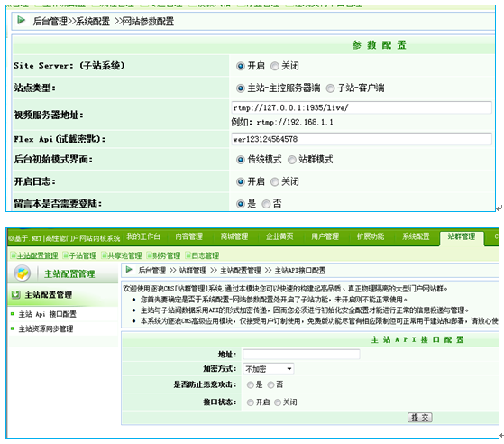
Task: Switch to the 站群管理 tab
Action: [x=462, y=237]
